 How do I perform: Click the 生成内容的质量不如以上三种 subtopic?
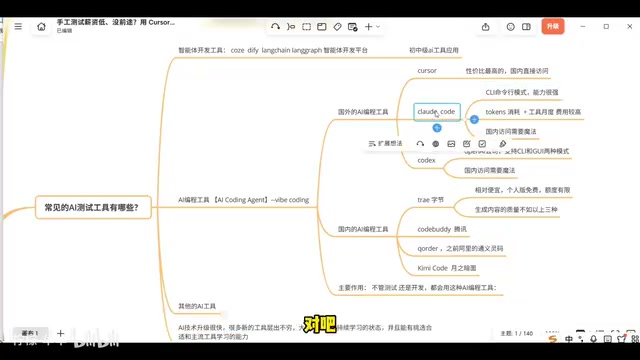[516, 210]
